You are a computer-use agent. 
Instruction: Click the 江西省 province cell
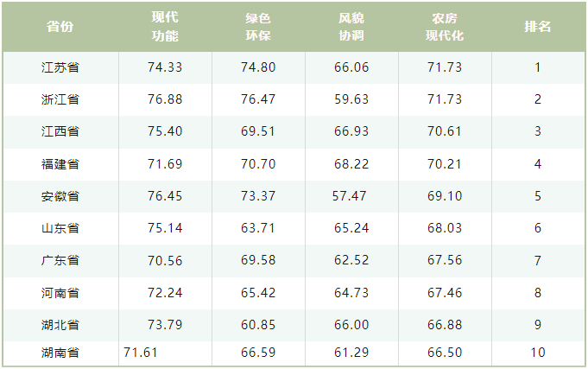pyautogui.click(x=60, y=131)
